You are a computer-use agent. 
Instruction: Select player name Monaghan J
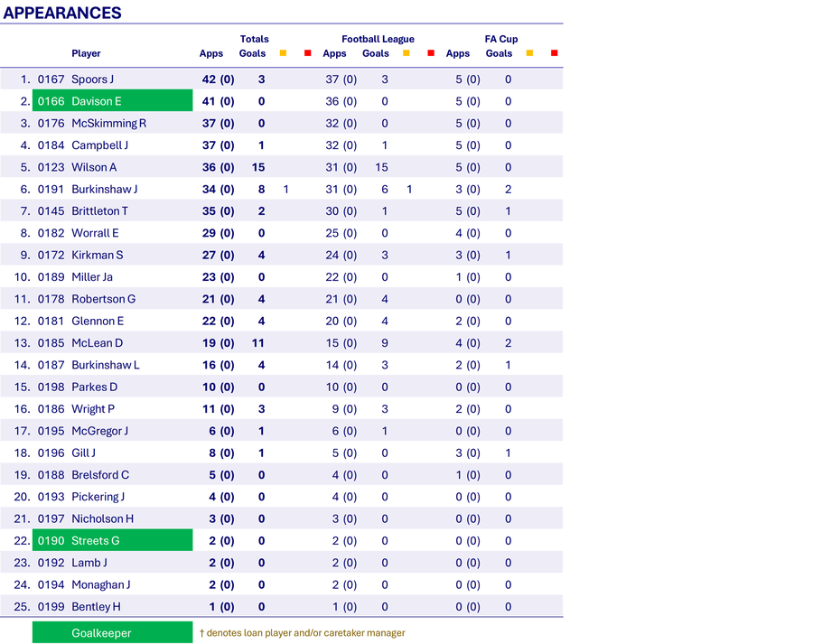pos(100,585)
